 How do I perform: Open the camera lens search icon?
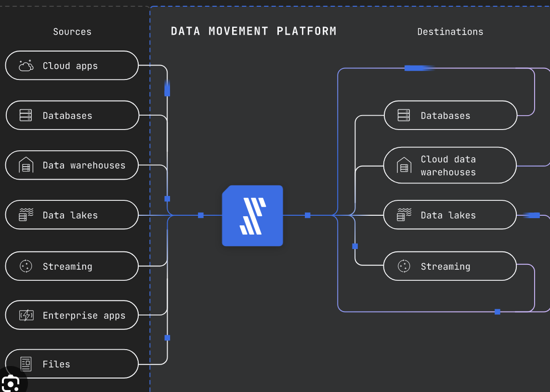click(11, 383)
